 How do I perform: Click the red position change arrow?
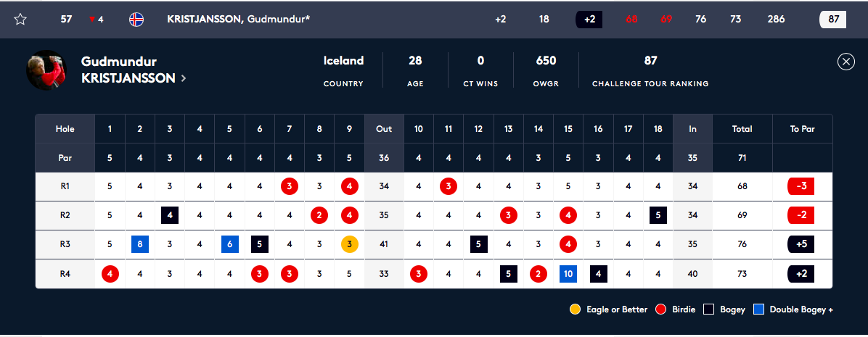[91, 20]
